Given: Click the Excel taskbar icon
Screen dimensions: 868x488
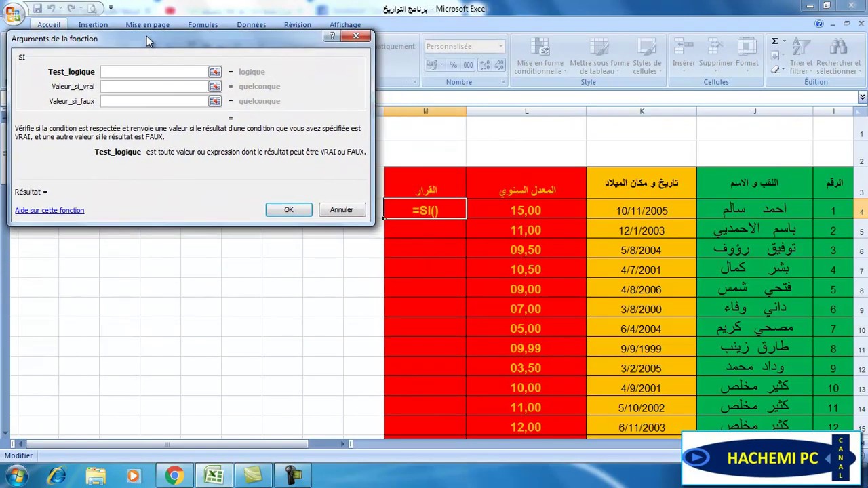Looking at the screenshot, I should pyautogui.click(x=214, y=476).
